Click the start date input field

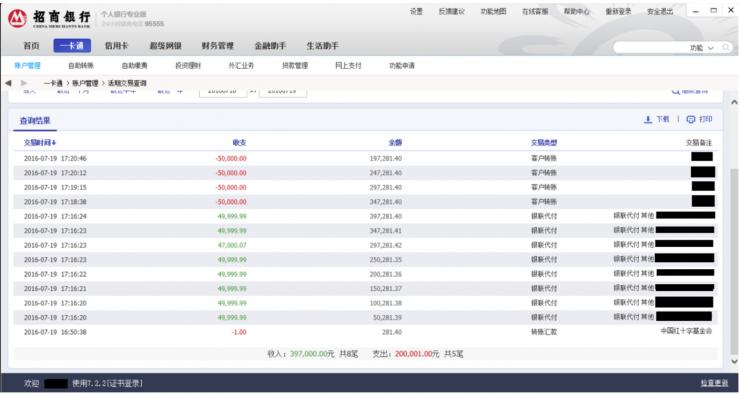click(223, 92)
